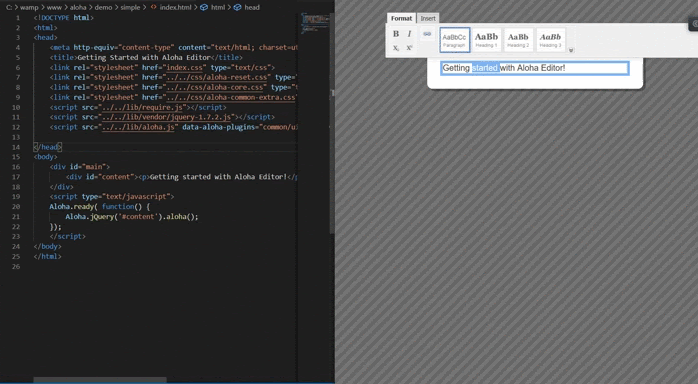Open the index.html breadcrumb dropdown
This screenshot has width=698, height=384.
pos(175,7)
